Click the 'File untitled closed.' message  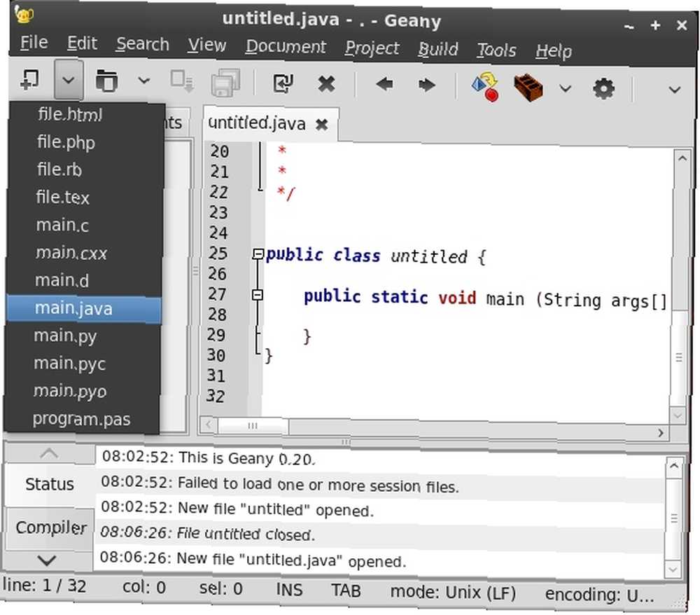click(208, 533)
